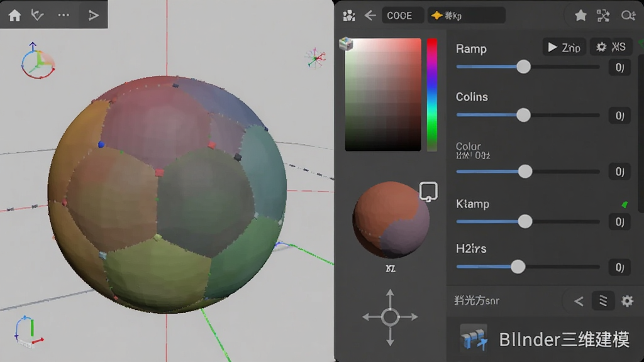Click the node network icon next to the star
This screenshot has height=362, width=644.
603,16
